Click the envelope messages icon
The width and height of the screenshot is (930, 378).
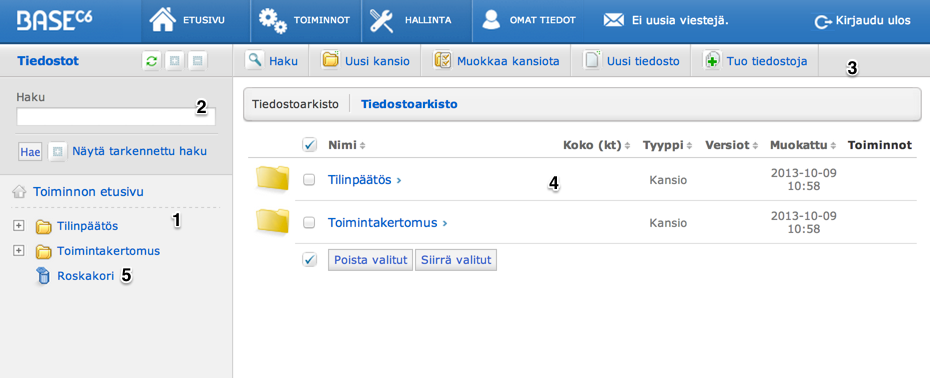click(614, 20)
